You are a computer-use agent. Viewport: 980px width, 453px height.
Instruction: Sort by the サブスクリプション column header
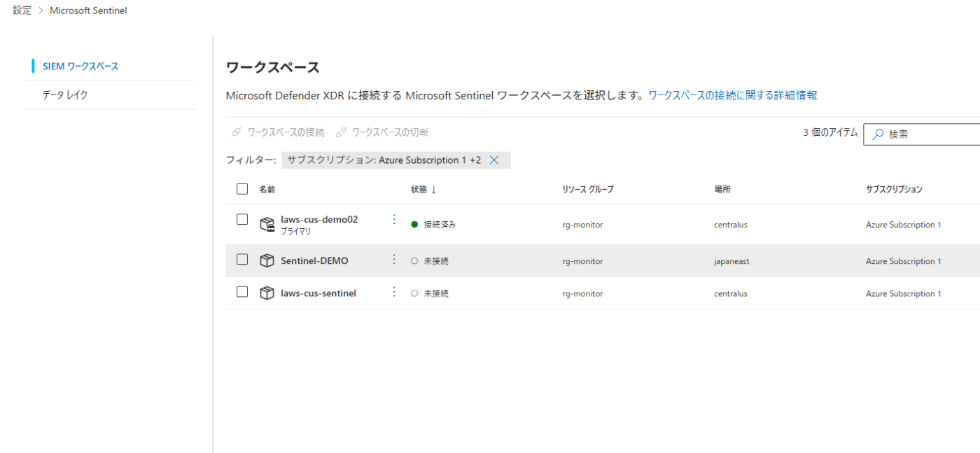click(894, 190)
